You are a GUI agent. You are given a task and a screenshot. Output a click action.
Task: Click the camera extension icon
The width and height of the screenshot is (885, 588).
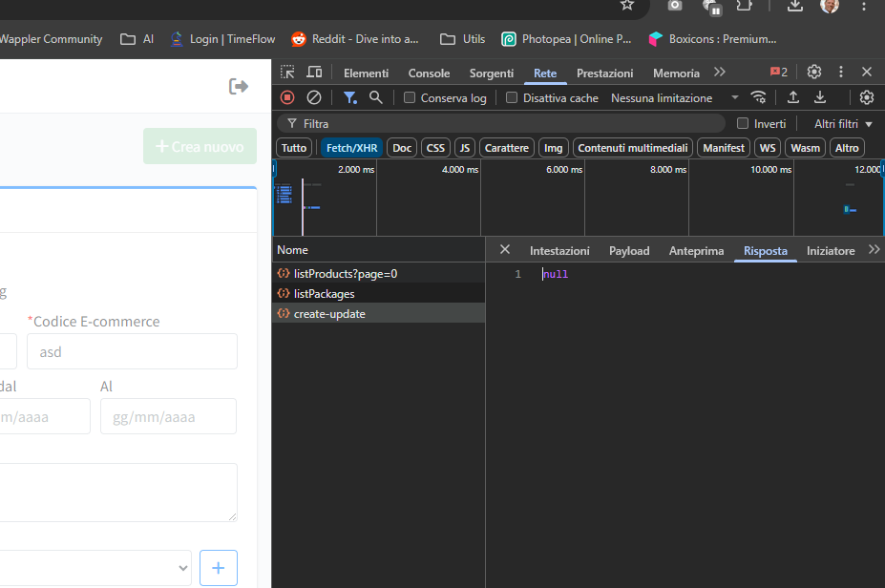[674, 5]
